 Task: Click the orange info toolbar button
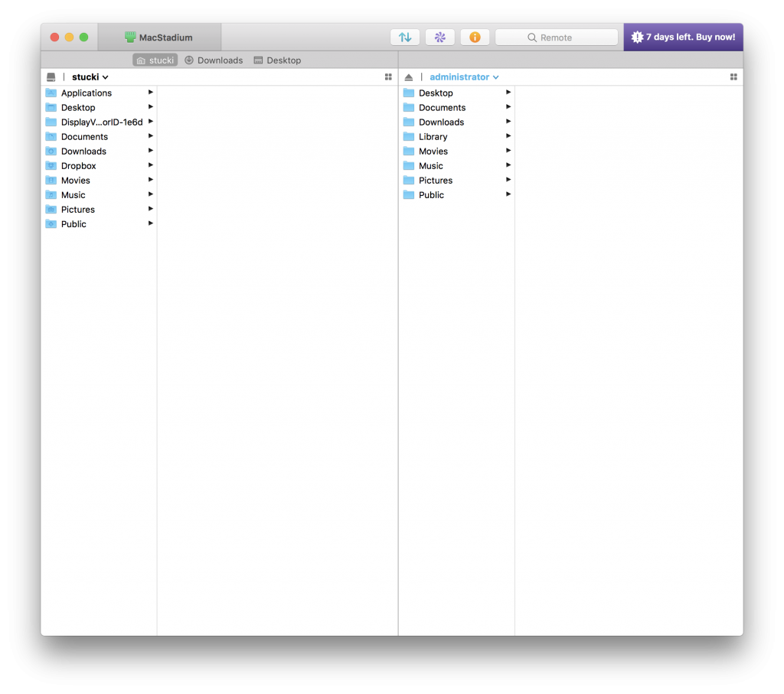[x=475, y=37]
